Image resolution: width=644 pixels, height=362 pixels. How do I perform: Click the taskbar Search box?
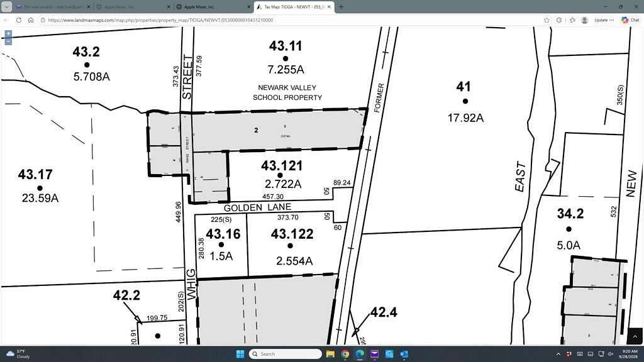pyautogui.click(x=286, y=354)
